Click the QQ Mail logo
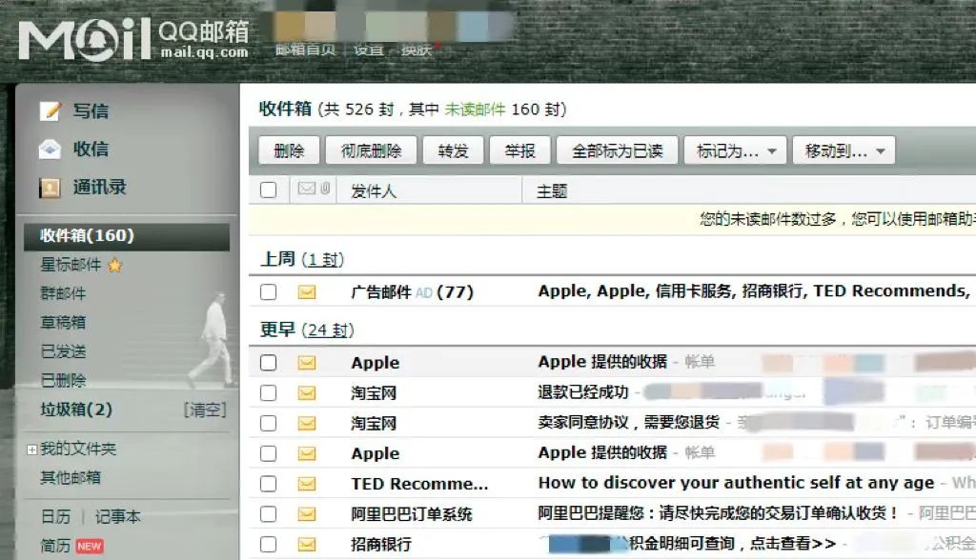The width and height of the screenshot is (976, 560). click(x=133, y=39)
